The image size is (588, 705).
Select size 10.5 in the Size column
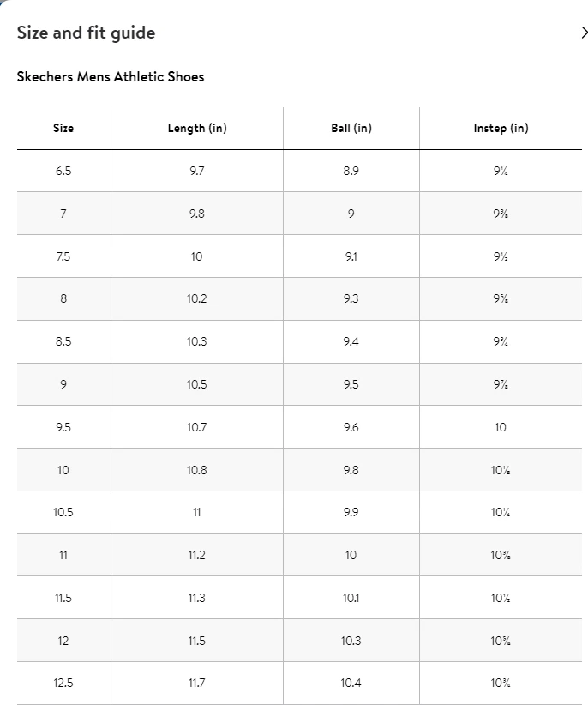[x=63, y=513]
